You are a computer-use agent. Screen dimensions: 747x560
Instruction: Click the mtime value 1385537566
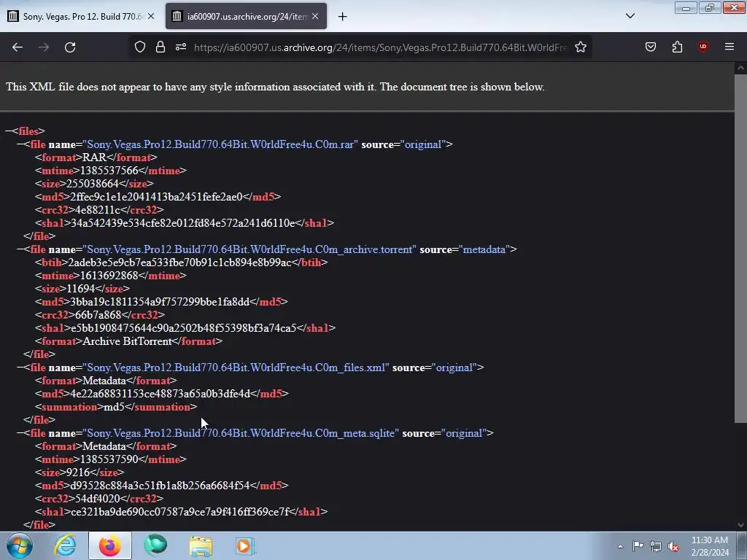point(109,171)
